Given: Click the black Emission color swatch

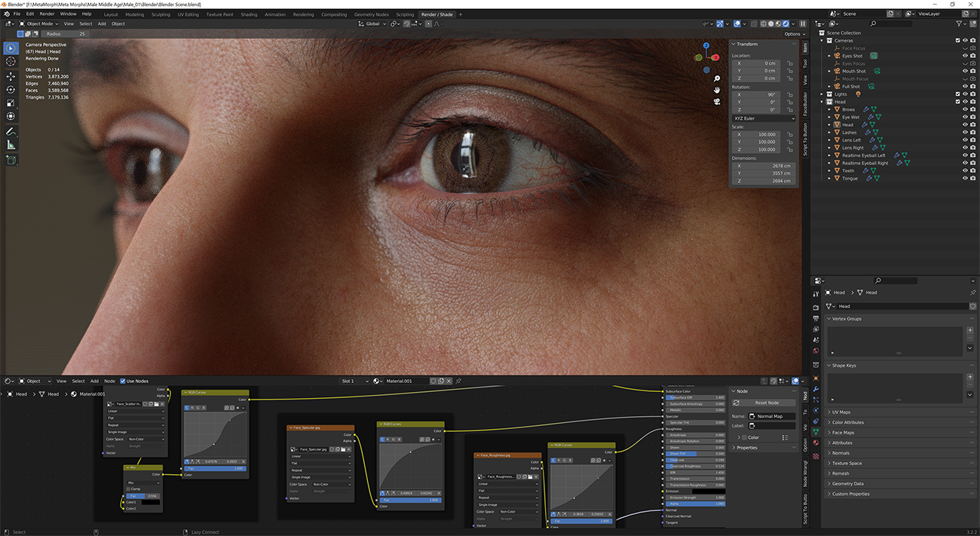Looking at the screenshot, I should pos(710,492).
